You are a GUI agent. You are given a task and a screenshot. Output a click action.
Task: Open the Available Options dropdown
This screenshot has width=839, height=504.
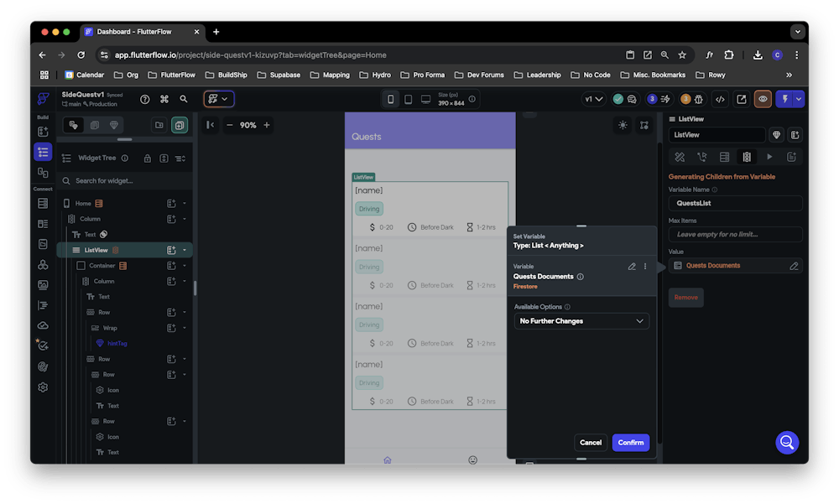pos(581,321)
